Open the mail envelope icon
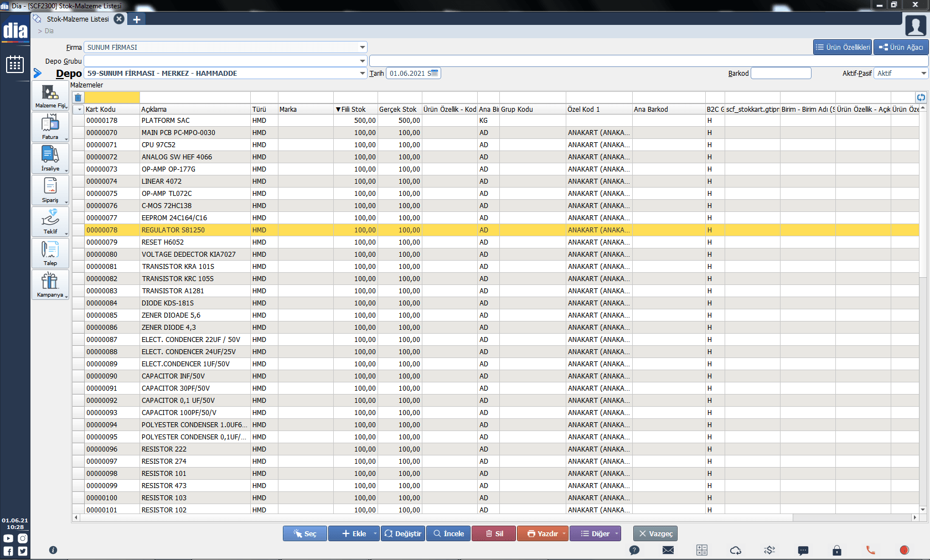The width and height of the screenshot is (930, 560). click(x=668, y=550)
